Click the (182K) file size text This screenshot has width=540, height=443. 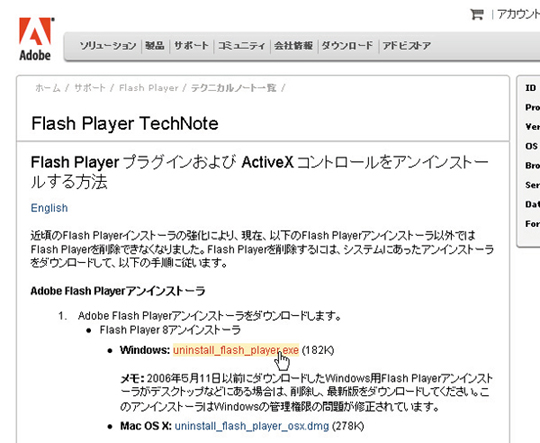[318, 350]
